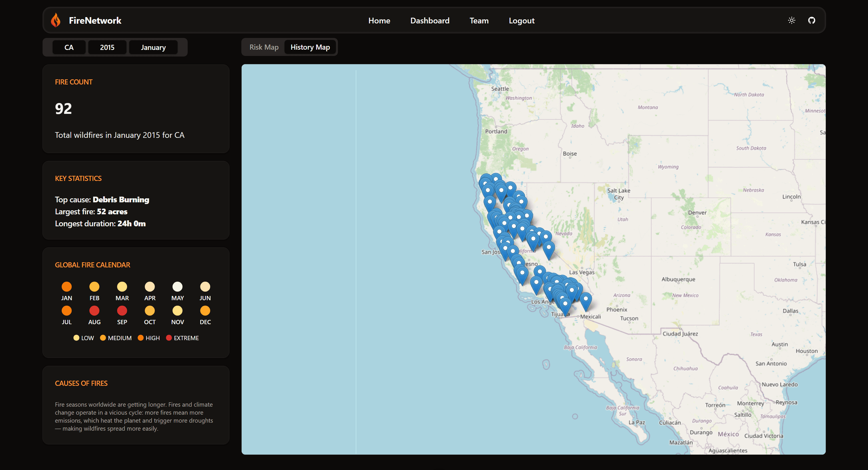Click the CAUSES OF FIRES heading

click(x=81, y=383)
